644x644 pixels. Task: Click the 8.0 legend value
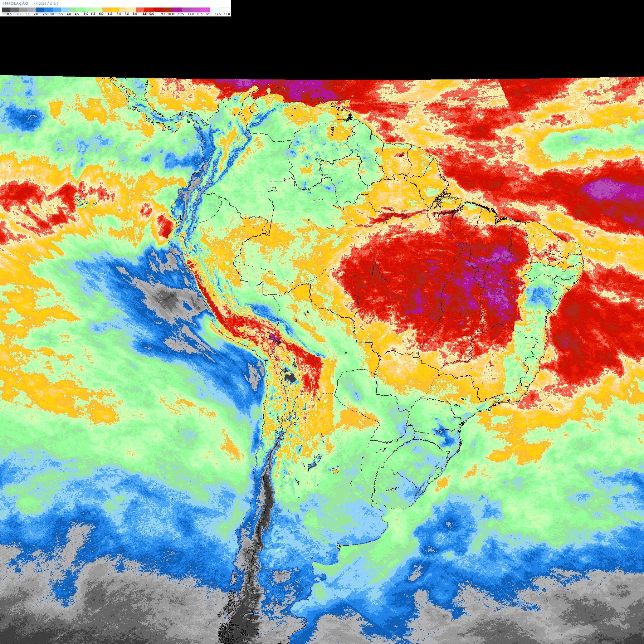[135, 14]
